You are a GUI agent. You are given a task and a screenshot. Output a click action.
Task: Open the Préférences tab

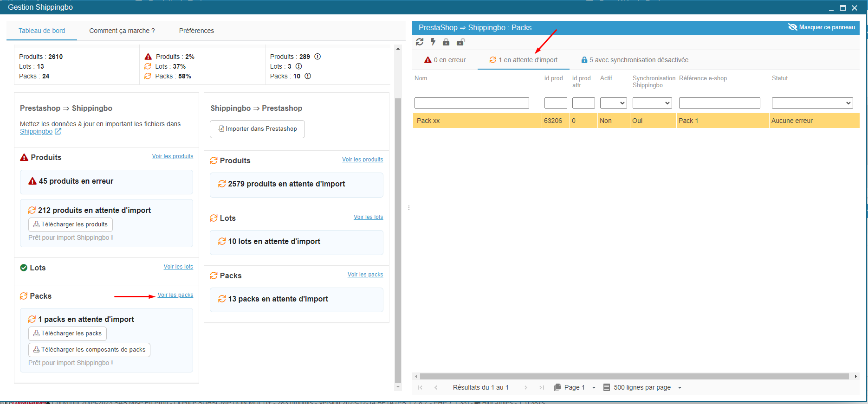196,31
